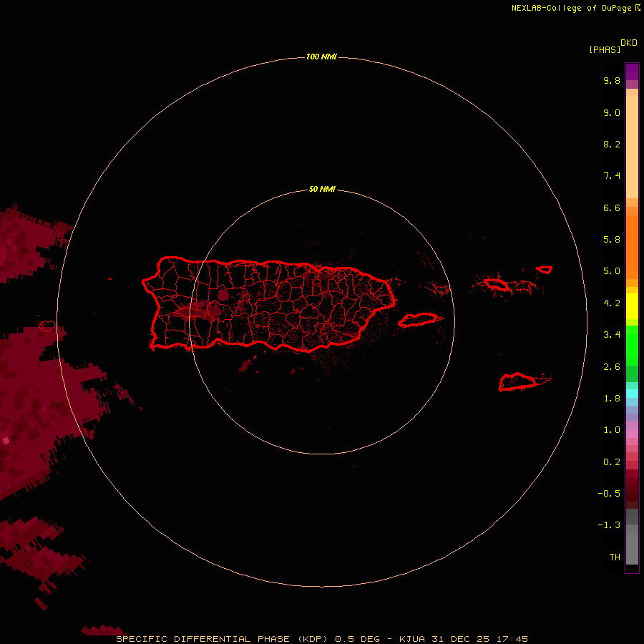Click the Vieques island outline east of Puerto Rico

click(x=418, y=320)
